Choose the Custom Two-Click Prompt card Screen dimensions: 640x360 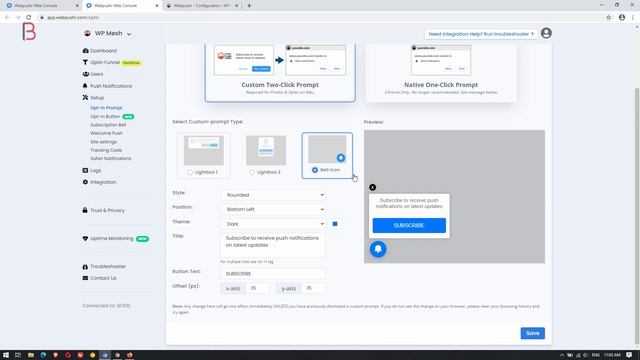click(x=280, y=73)
